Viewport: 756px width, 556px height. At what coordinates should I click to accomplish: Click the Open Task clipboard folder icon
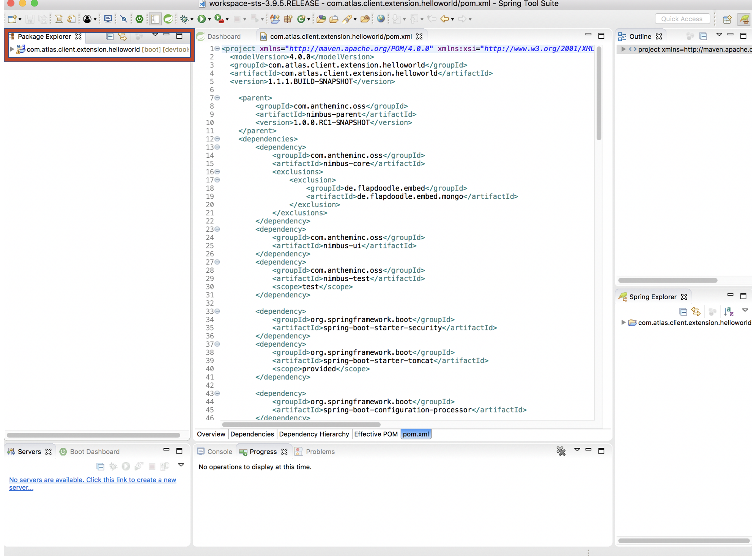pos(334,19)
